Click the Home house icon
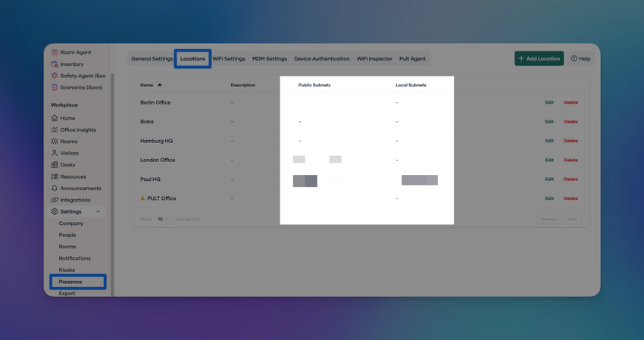The width and height of the screenshot is (644, 340). pos(55,118)
